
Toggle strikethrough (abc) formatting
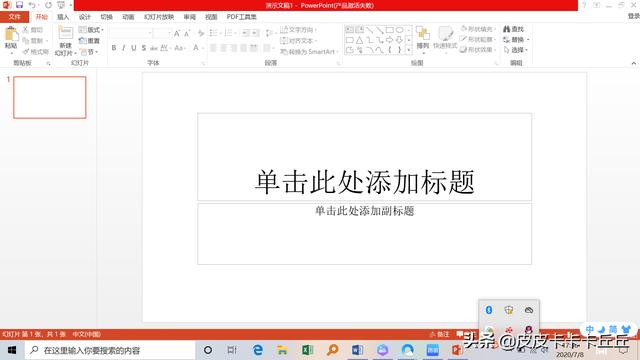click(x=153, y=48)
